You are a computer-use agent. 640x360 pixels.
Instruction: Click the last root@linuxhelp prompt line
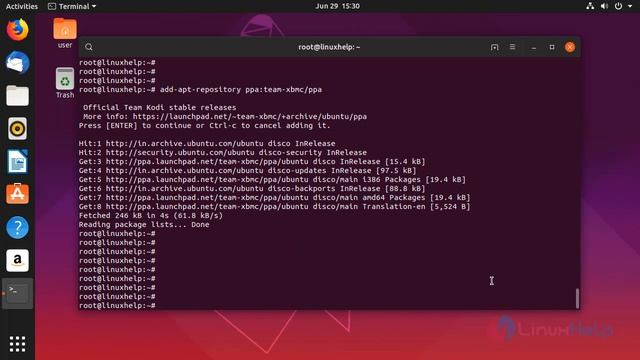point(117,306)
